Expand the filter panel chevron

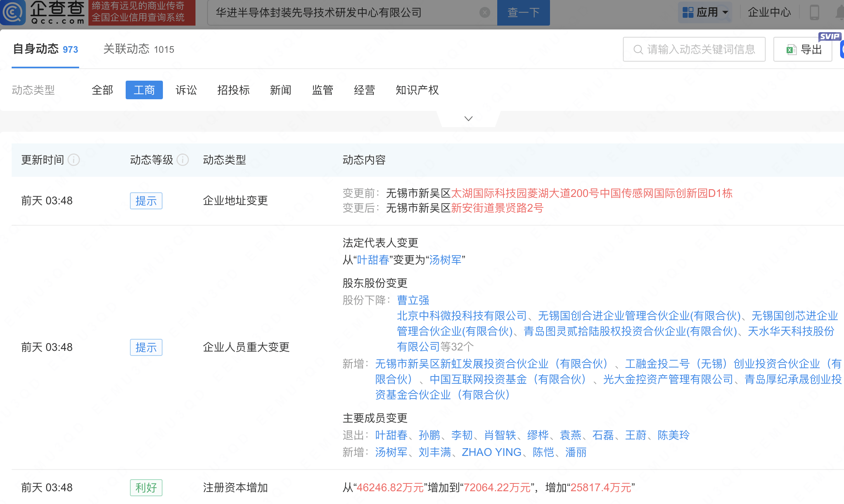tap(468, 119)
